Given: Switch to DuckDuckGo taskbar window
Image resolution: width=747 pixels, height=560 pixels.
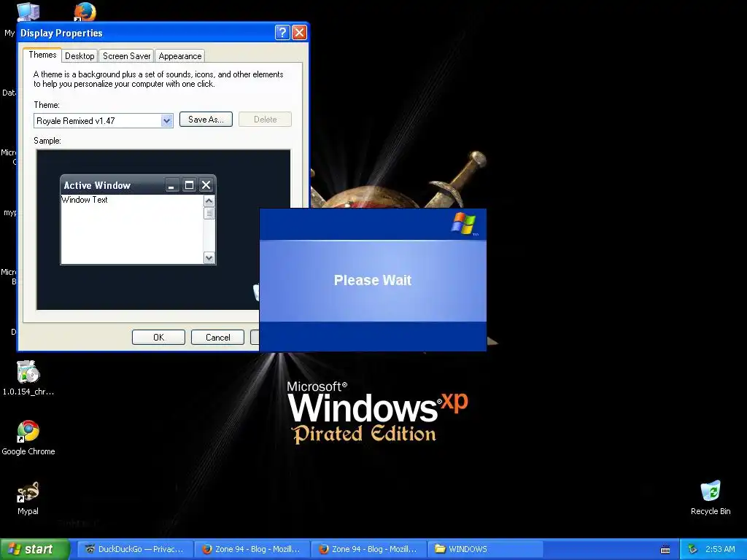Looking at the screenshot, I should [x=135, y=549].
